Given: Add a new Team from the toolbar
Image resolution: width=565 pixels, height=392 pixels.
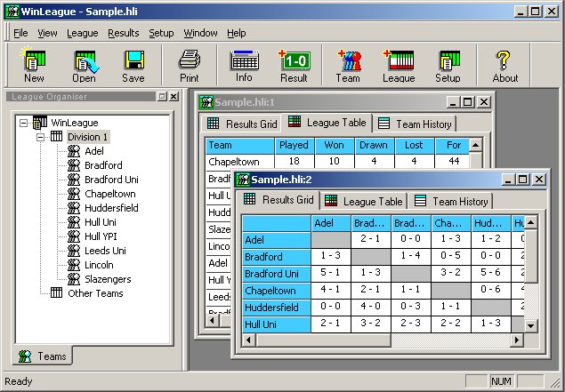Looking at the screenshot, I should (348, 66).
